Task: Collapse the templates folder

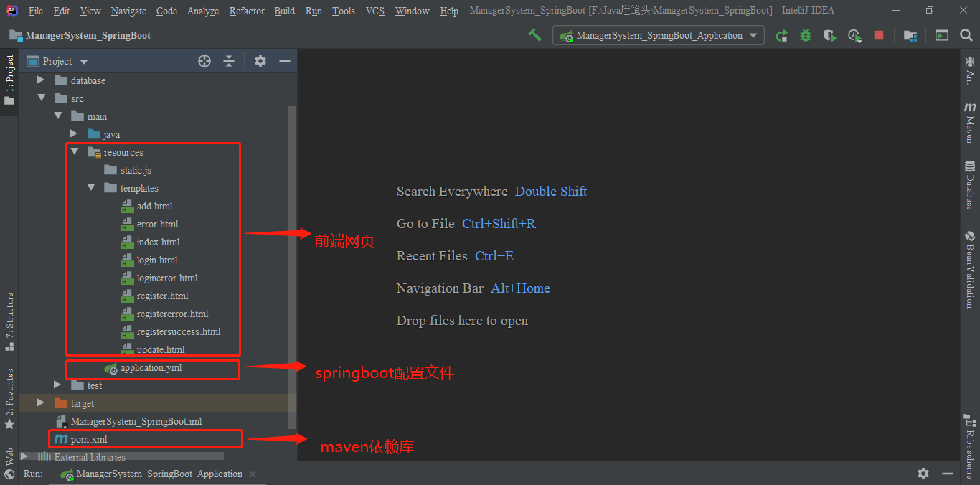Action: point(90,188)
